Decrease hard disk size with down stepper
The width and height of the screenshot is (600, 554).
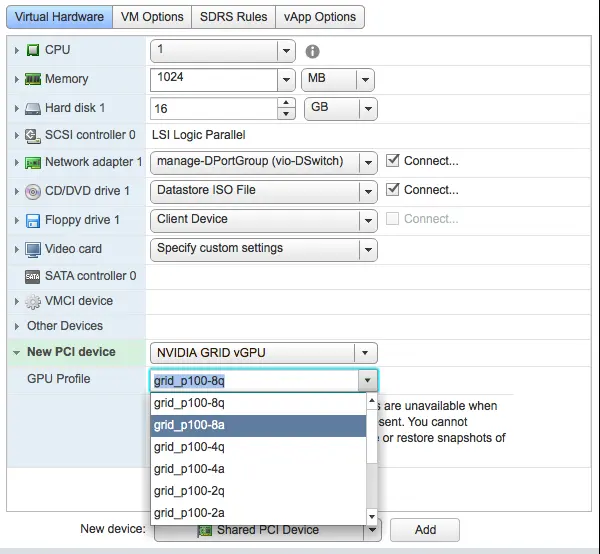286,114
